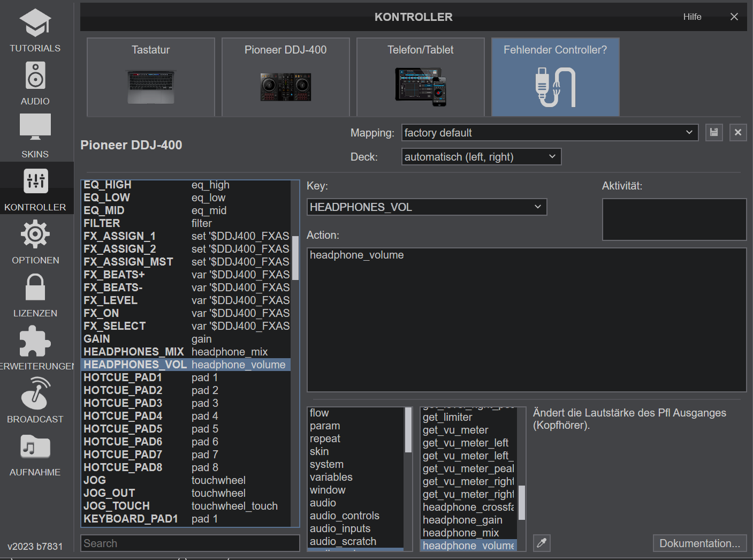
Task: Open the Optionen gear icon
Action: point(35,234)
